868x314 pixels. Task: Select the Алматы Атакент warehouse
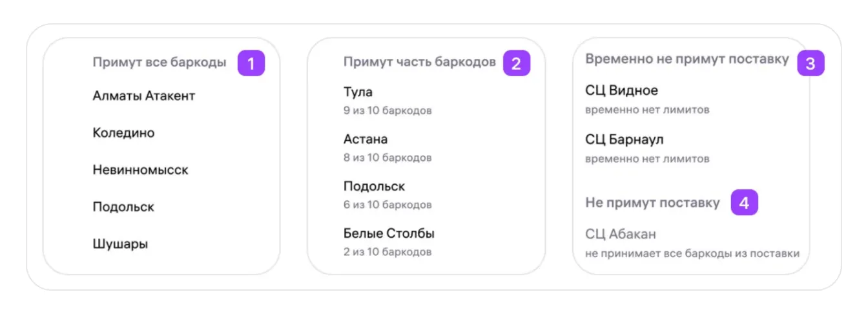tap(143, 96)
